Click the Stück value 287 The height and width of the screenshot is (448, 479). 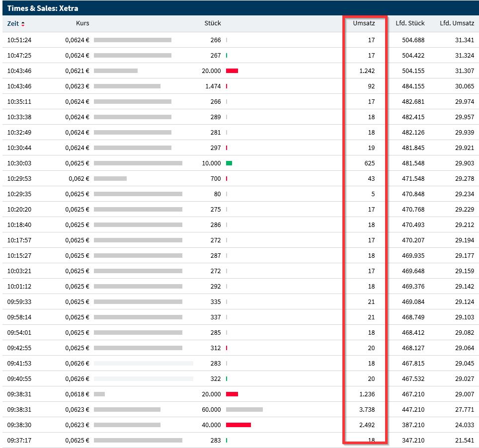point(215,256)
